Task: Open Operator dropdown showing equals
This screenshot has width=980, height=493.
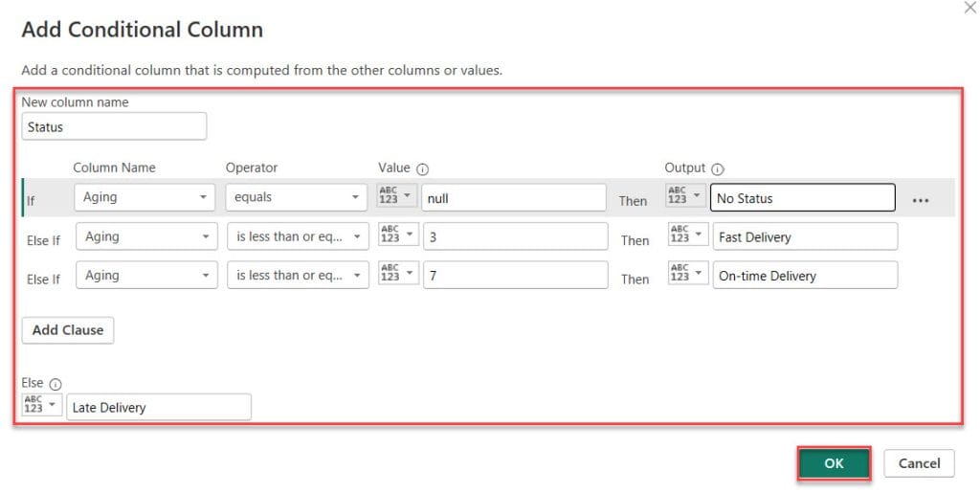Action: [x=297, y=197]
